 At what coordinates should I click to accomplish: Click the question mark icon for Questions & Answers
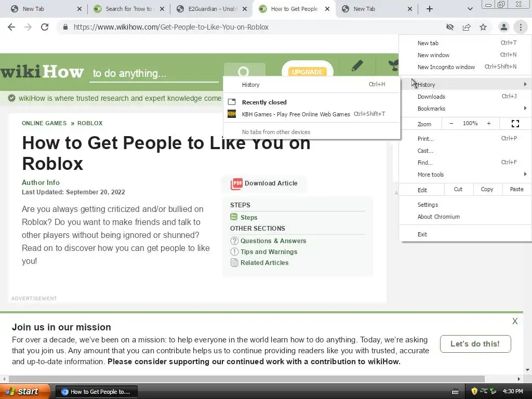(x=234, y=241)
